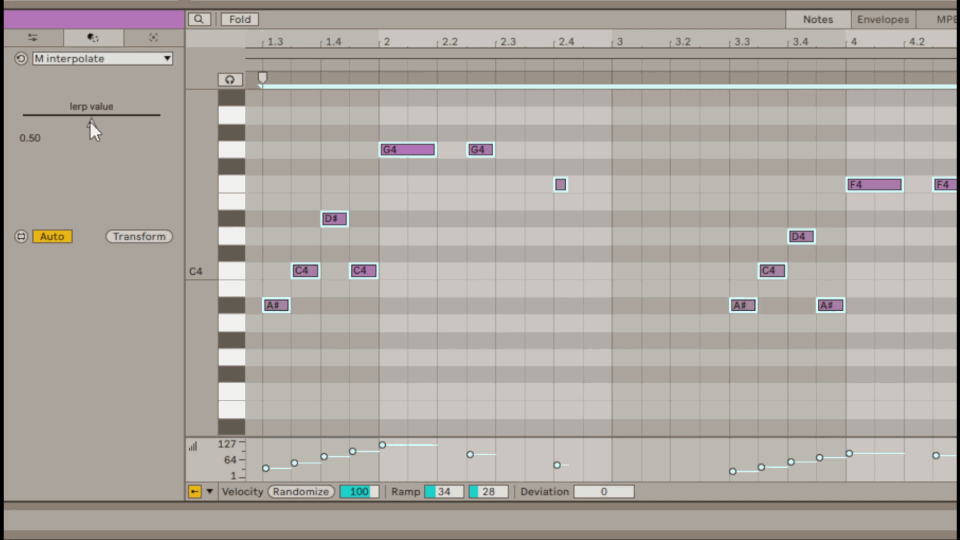This screenshot has height=540, width=960.
Task: Toggle the yellow lane visibility button
Action: tap(194, 492)
